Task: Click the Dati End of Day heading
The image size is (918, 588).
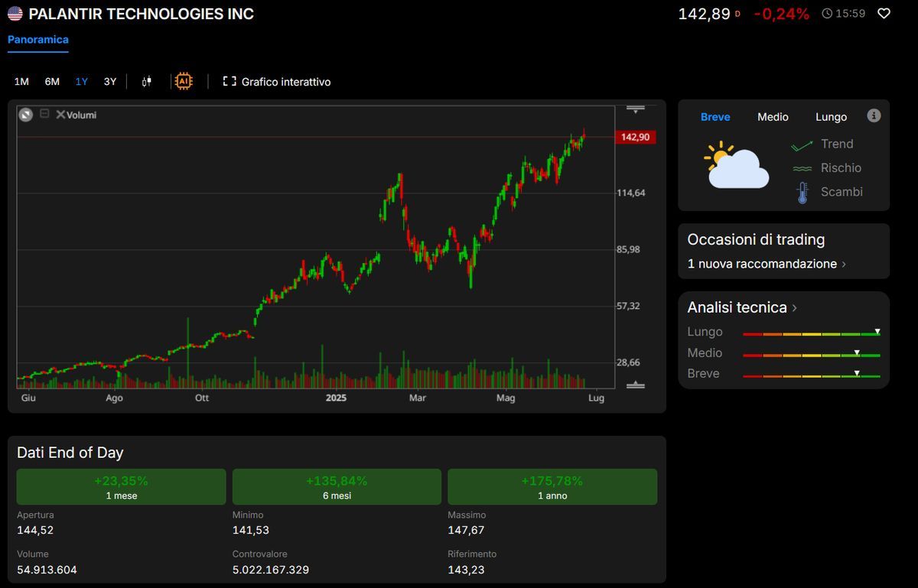Action: (x=70, y=453)
